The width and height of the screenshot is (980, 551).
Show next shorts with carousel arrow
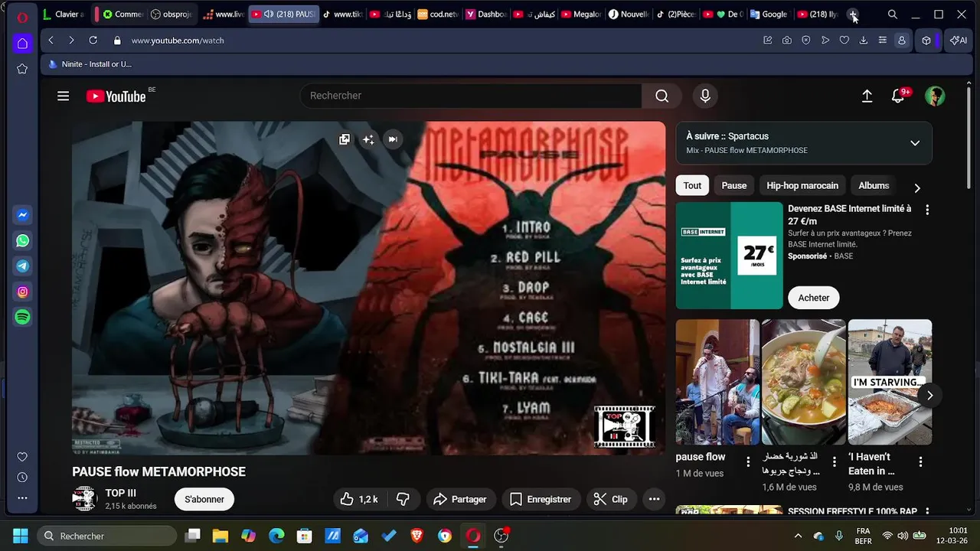click(929, 395)
